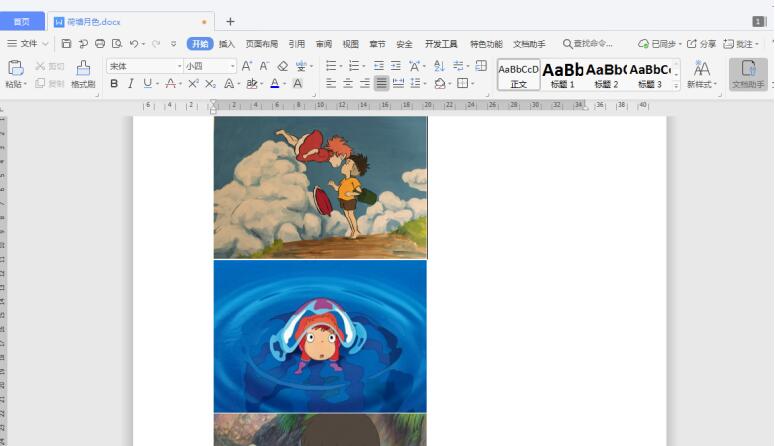Expand the font color dropdown arrow
Image resolution: width=775 pixels, height=446 pixels.
click(285, 84)
